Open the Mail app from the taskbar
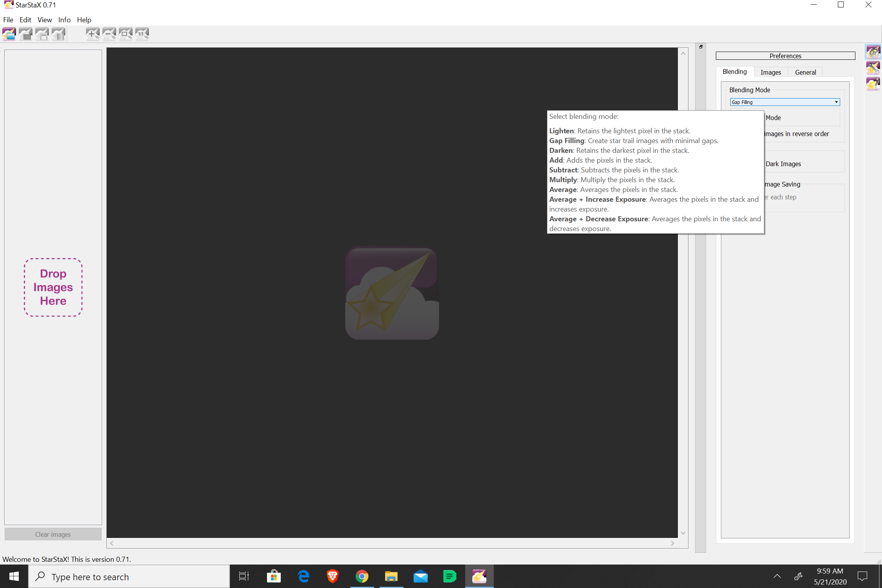The image size is (882, 588). (x=421, y=576)
